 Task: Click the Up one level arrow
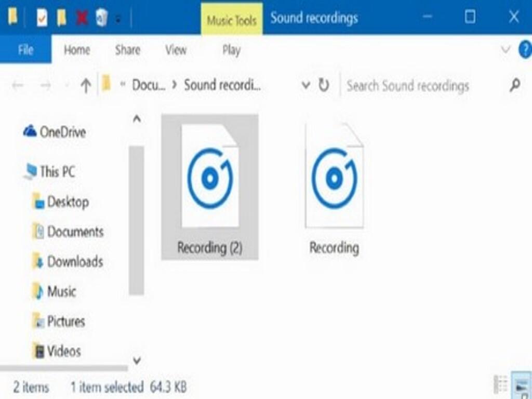(86, 86)
